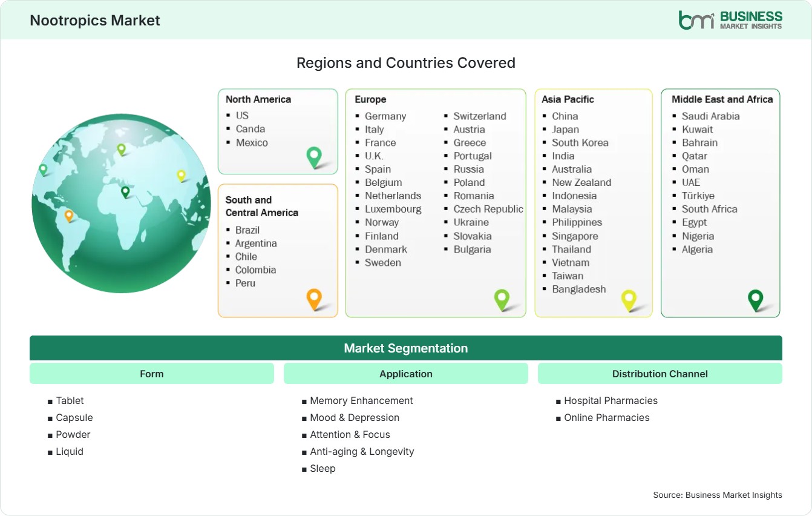Click the green pin on the globe's left edge
This screenshot has height=516, width=812.
(x=43, y=170)
